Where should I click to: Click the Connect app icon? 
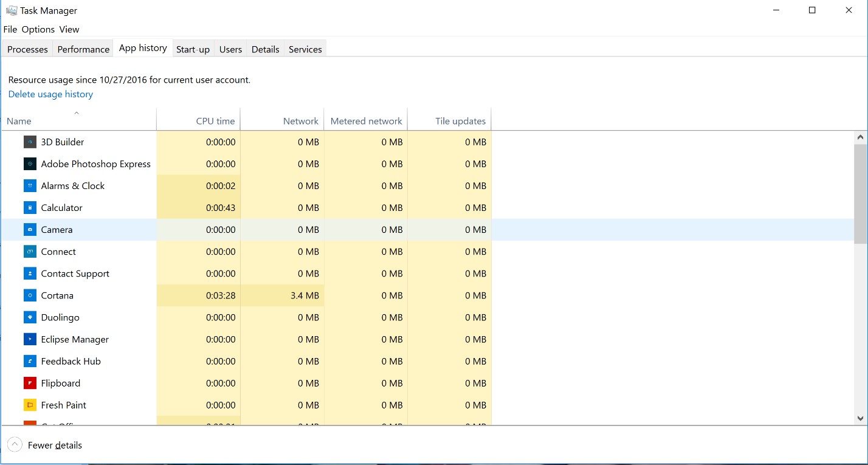click(30, 251)
